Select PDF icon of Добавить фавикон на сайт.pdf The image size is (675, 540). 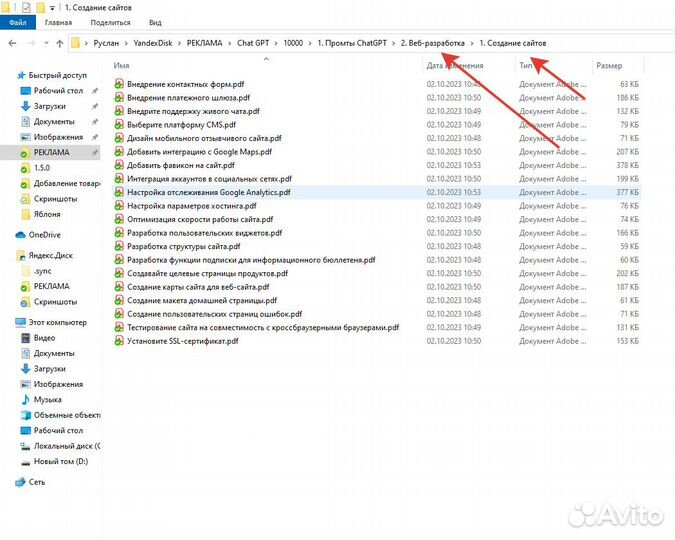click(119, 165)
